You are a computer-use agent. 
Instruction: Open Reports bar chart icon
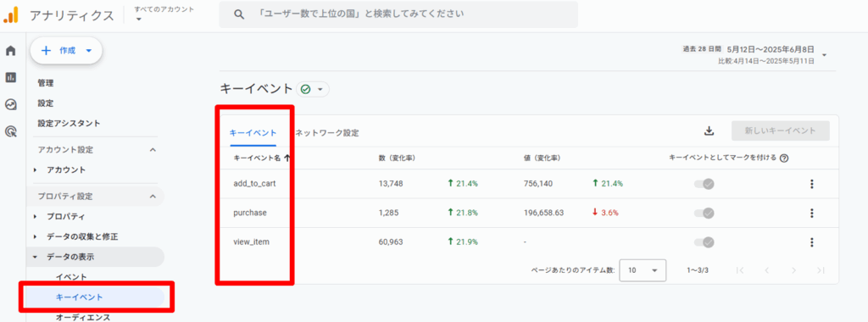tap(10, 77)
